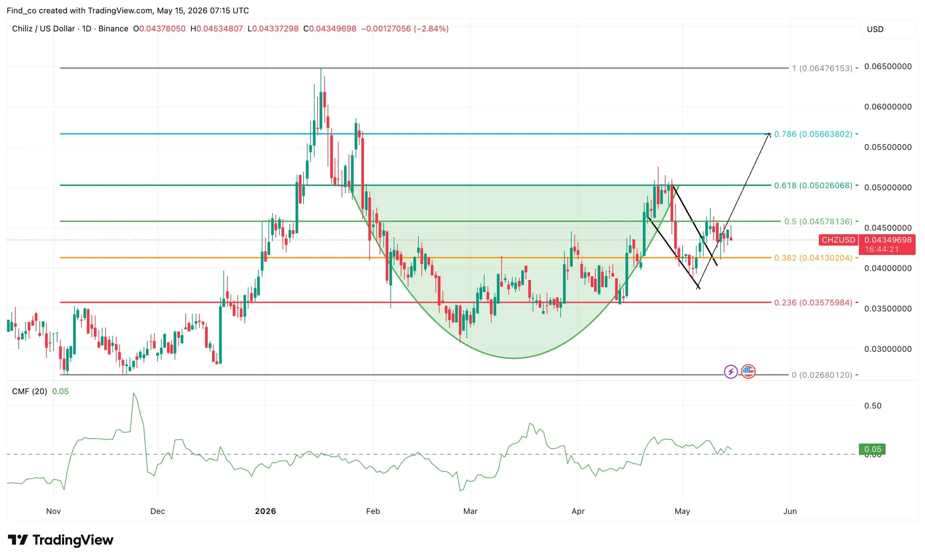The height and width of the screenshot is (560, 925).
Task: Click the green CMF 0.05 value tag
Action: click(872, 449)
